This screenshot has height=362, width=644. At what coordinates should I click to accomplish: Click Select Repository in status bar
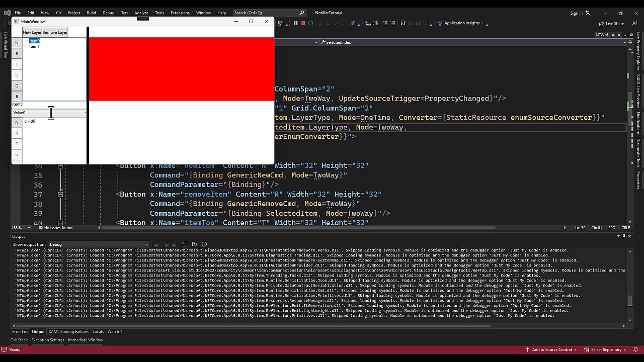(x=605, y=349)
